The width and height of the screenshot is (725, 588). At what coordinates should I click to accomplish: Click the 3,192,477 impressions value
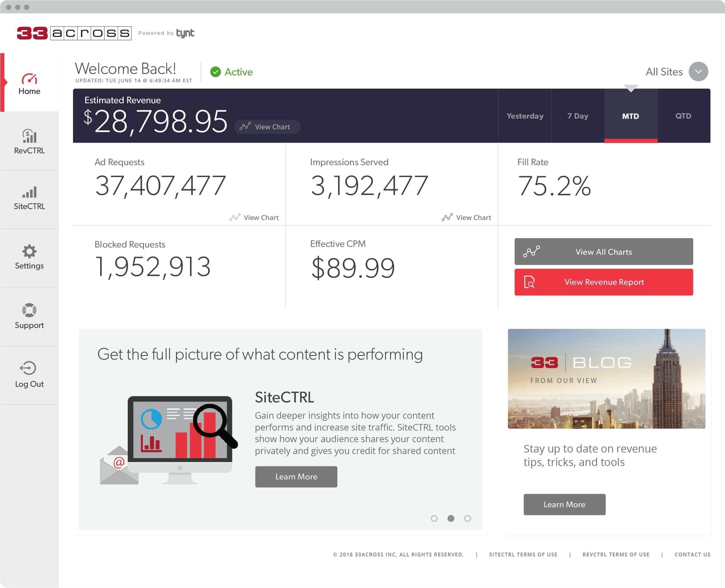point(369,186)
